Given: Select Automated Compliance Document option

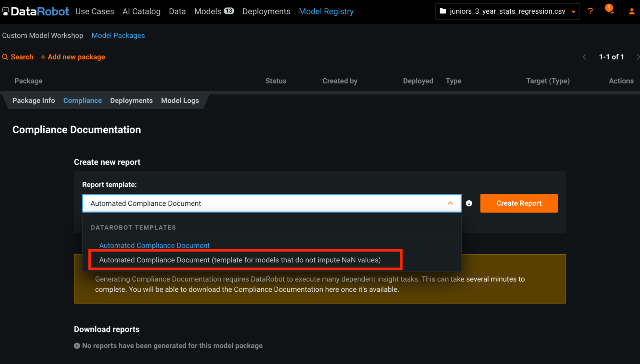Looking at the screenshot, I should [x=154, y=245].
